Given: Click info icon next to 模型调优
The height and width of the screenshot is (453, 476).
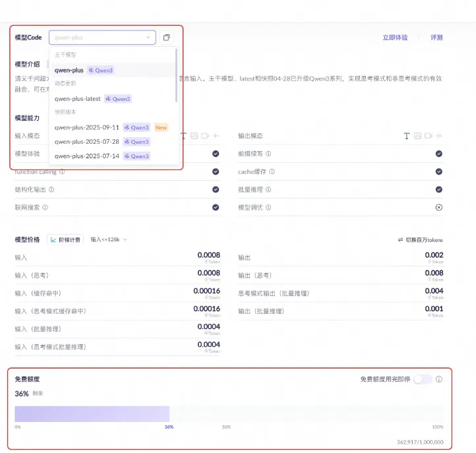Looking at the screenshot, I should 268,207.
